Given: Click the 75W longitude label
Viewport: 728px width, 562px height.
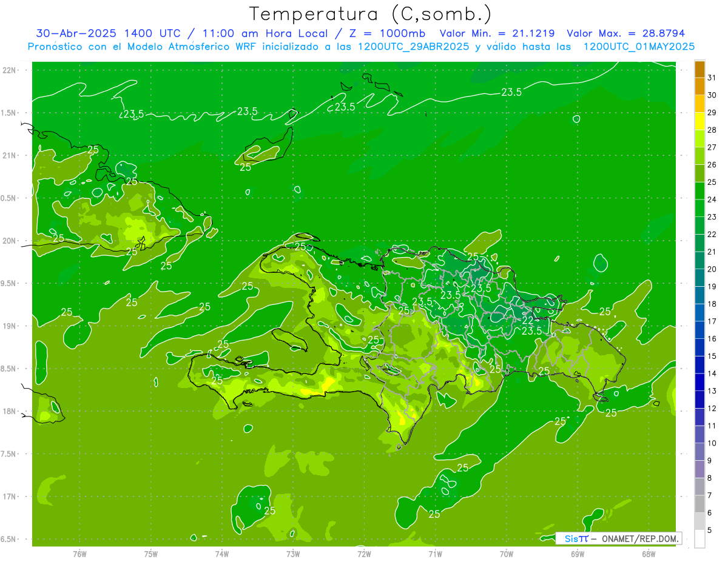Looking at the screenshot, I should click(151, 554).
